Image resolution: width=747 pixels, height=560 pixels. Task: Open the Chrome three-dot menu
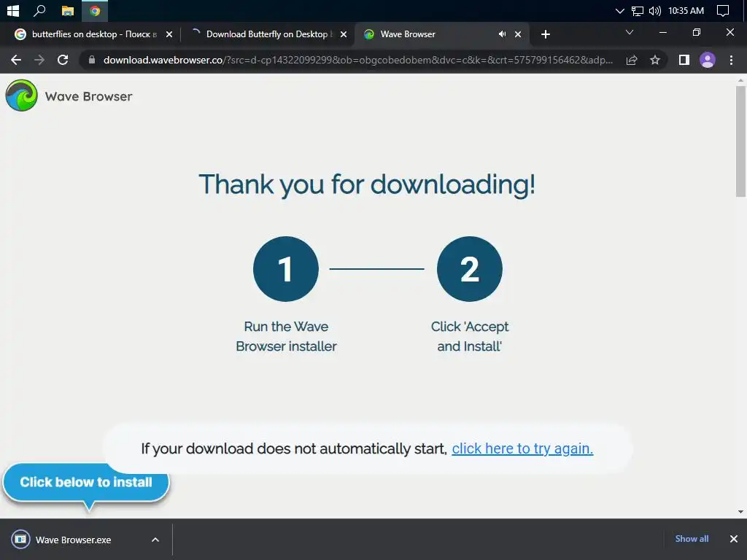pyautogui.click(x=731, y=60)
